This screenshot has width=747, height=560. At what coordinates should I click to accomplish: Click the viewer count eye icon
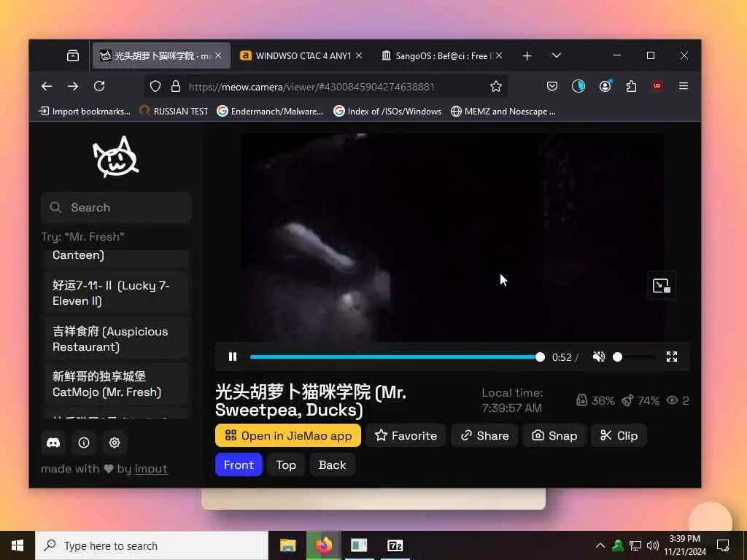pos(672,400)
